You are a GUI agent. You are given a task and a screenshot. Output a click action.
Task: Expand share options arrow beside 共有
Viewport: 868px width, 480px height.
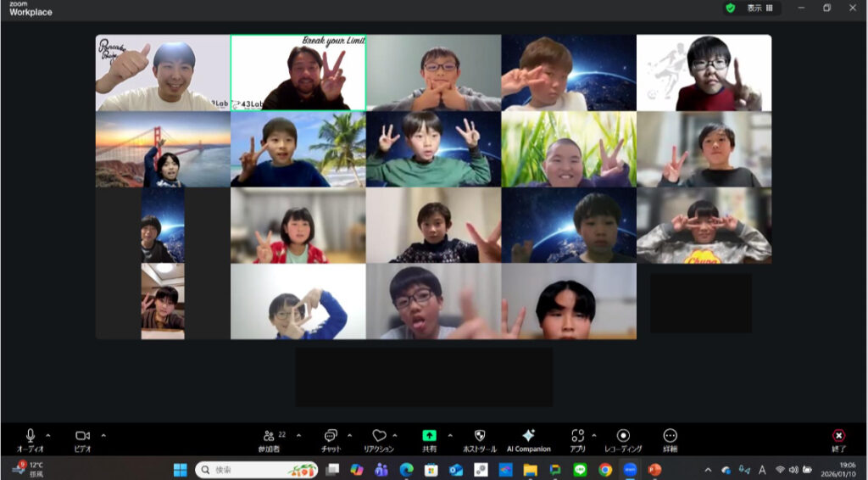pos(450,435)
